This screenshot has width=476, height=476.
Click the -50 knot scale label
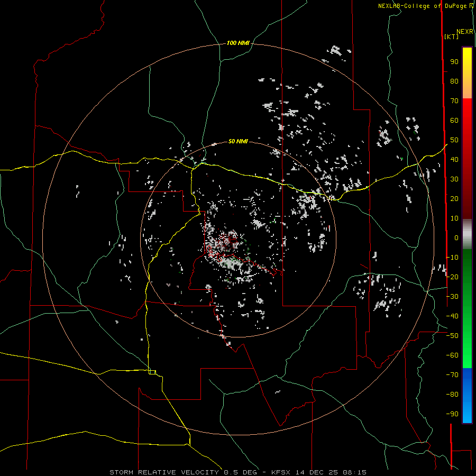(452, 336)
